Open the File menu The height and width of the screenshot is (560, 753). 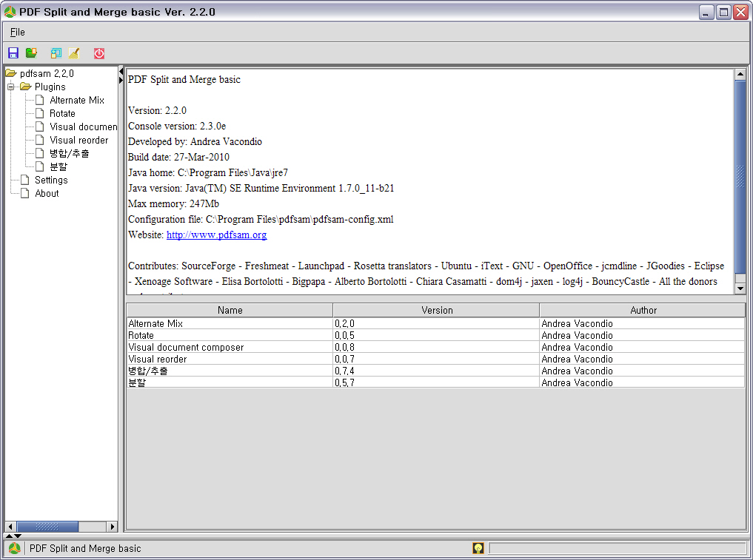click(17, 32)
